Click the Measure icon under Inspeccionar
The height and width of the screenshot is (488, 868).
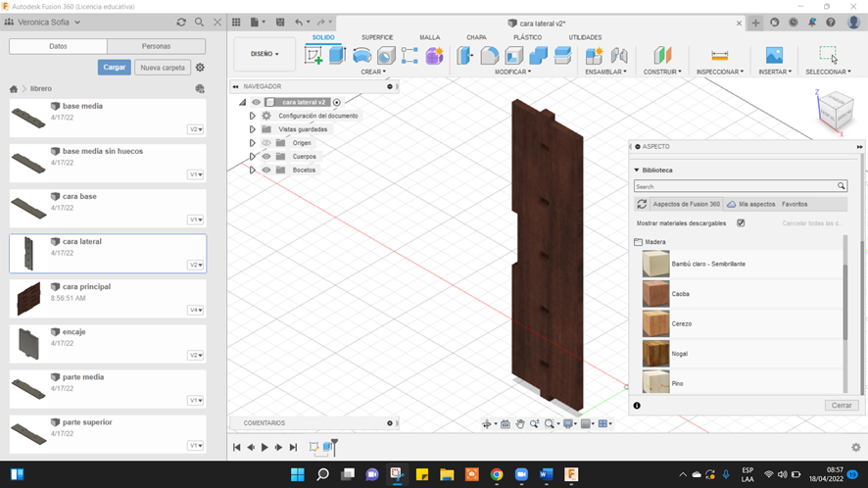719,56
